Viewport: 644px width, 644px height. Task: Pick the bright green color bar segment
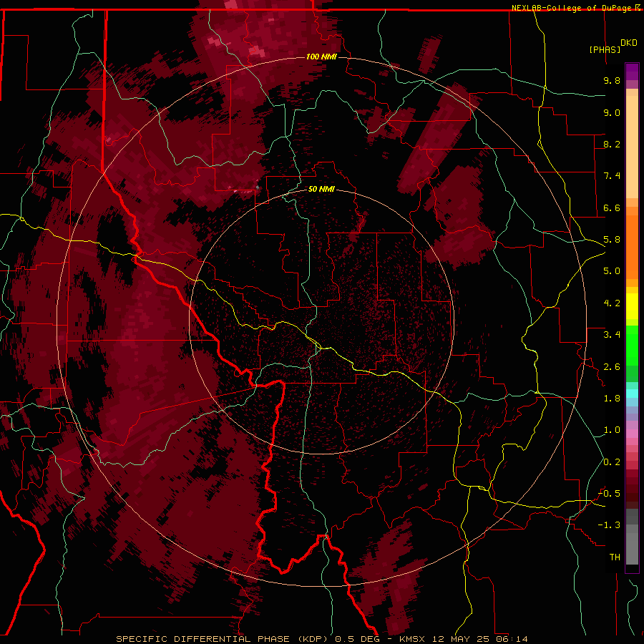point(632,345)
